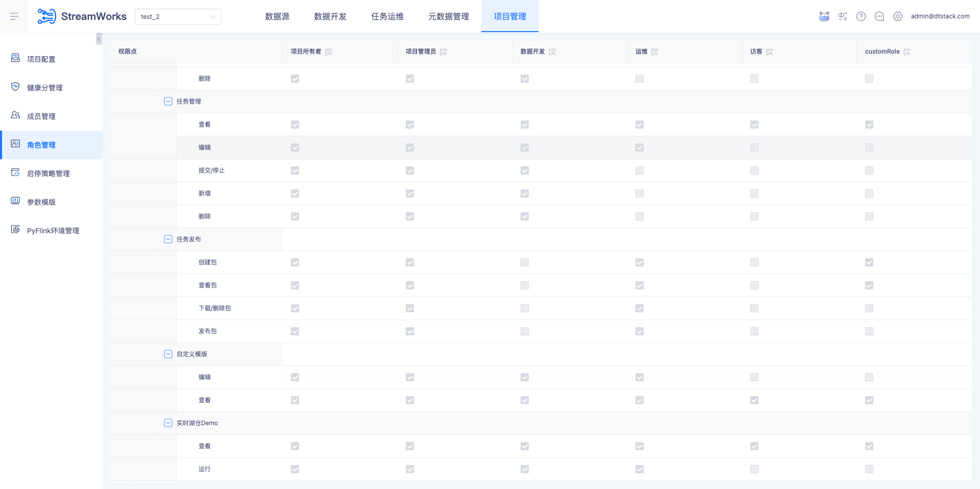Viewport: 980px width, 489px height.
Task: Switch to the 元数据管理 tab
Action: pyautogui.click(x=449, y=16)
